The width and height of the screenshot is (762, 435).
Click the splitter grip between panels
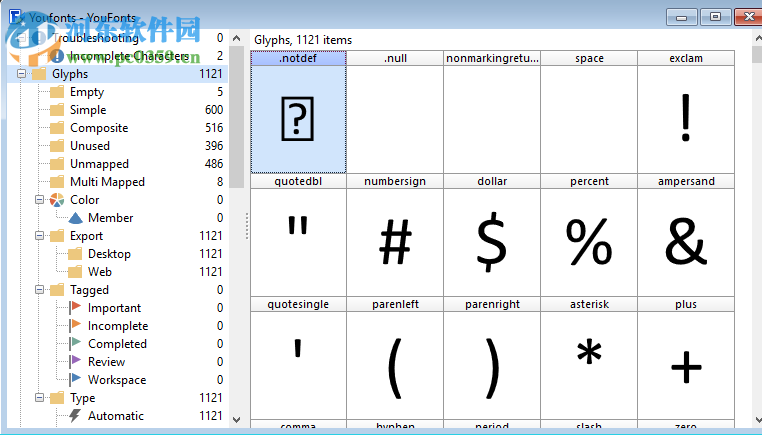[247, 226]
